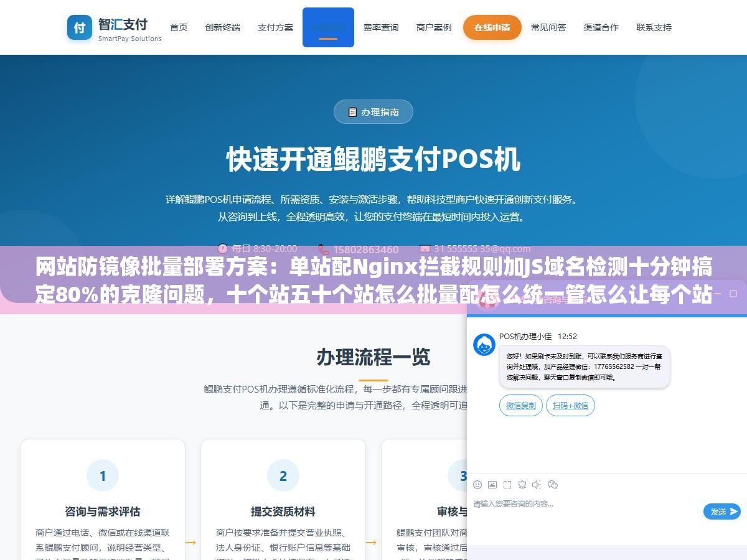Select the highlighted active blue navigation tab
The image size is (747, 560).
[x=328, y=27]
